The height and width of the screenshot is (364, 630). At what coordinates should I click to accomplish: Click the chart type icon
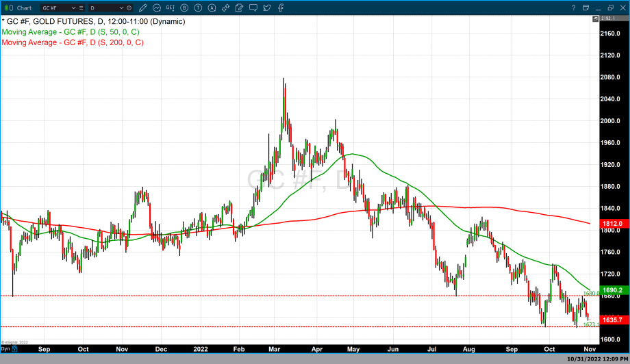tap(157, 8)
